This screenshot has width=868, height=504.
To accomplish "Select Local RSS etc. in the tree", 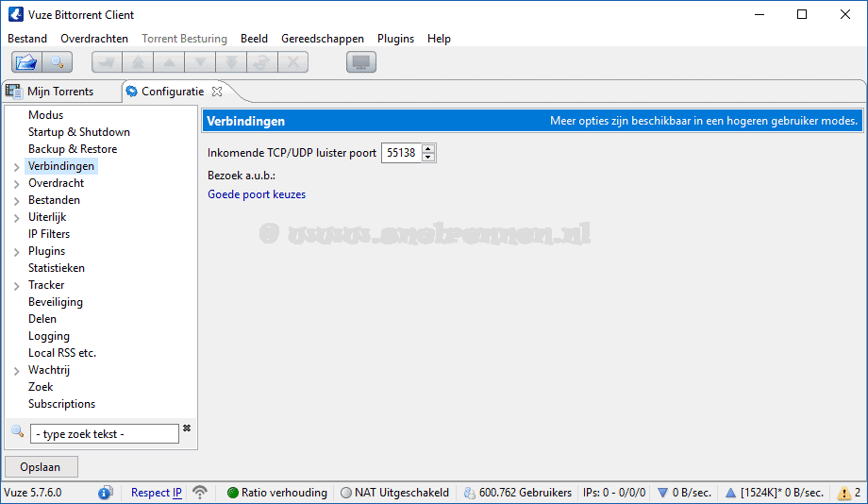I will pos(62,353).
